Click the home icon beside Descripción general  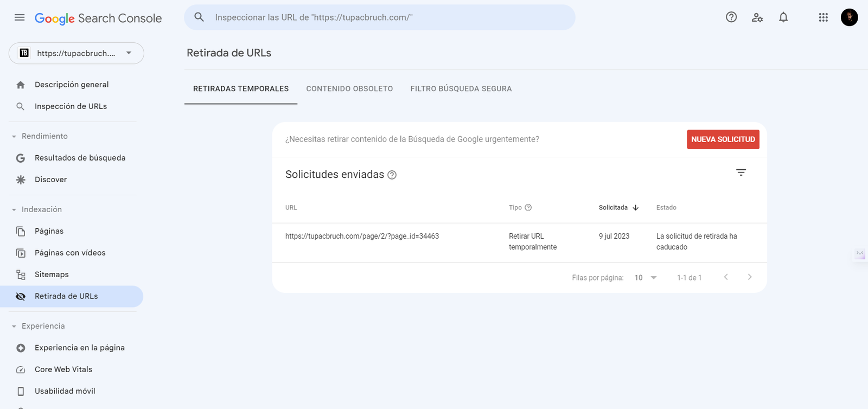[x=21, y=85]
